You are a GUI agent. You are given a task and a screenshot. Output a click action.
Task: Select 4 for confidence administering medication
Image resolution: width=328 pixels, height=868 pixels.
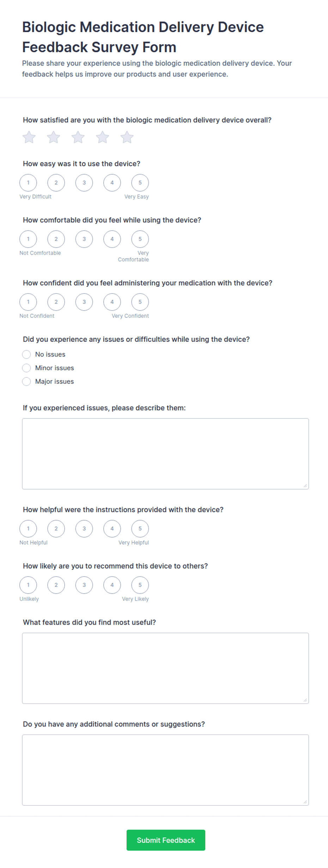coord(112,302)
